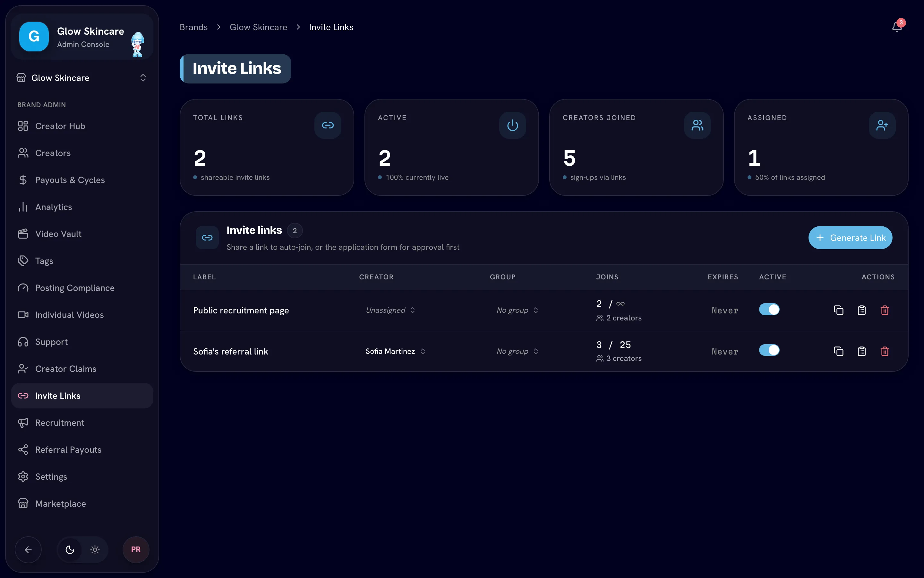Open Glow Skincare breadcrumb link
This screenshot has height=578, width=924.
[258, 27]
